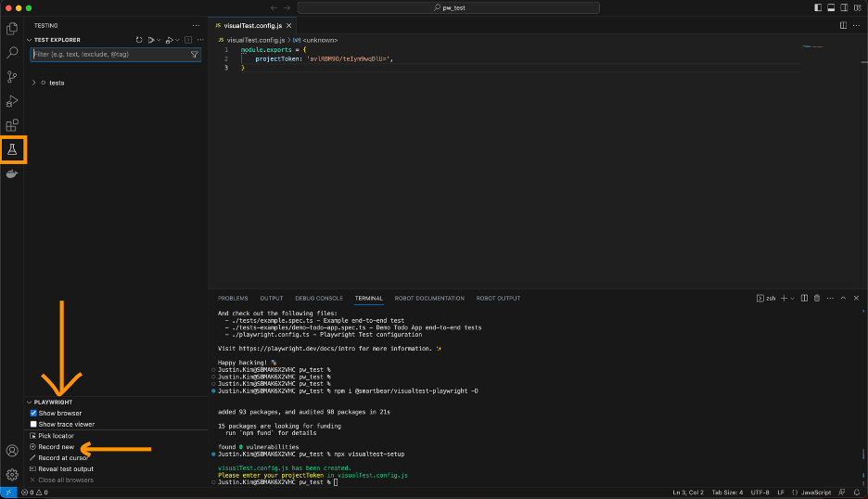Image resolution: width=868 pixels, height=499 pixels.
Task: Open the Accounts menu icon
Action: tap(12, 451)
